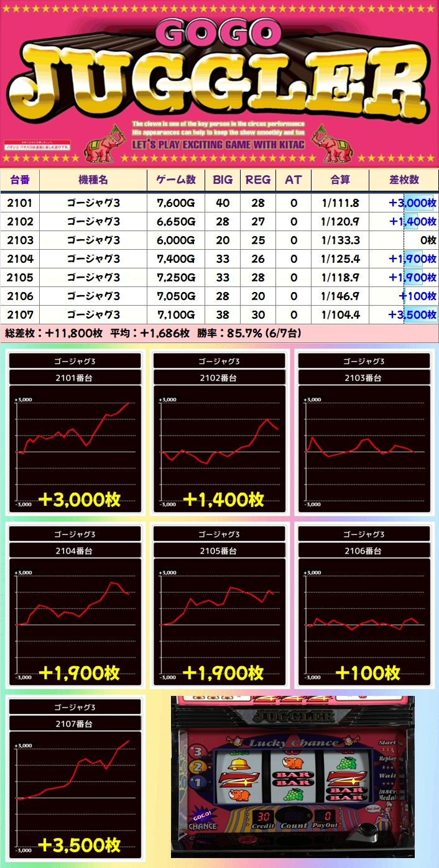Click the +3,500枚 difference cell in table

pos(404,315)
